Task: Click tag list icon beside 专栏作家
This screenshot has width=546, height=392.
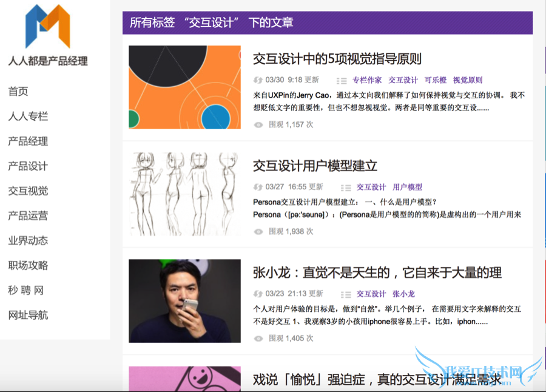Action: click(342, 80)
